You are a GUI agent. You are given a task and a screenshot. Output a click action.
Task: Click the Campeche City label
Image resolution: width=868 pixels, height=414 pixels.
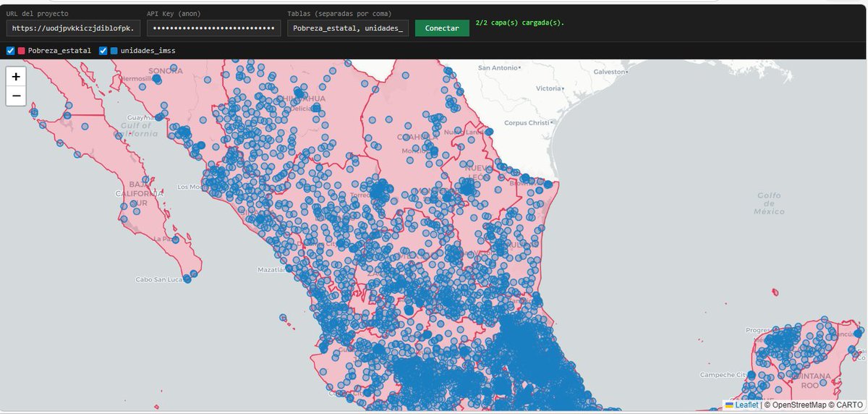pos(722,374)
